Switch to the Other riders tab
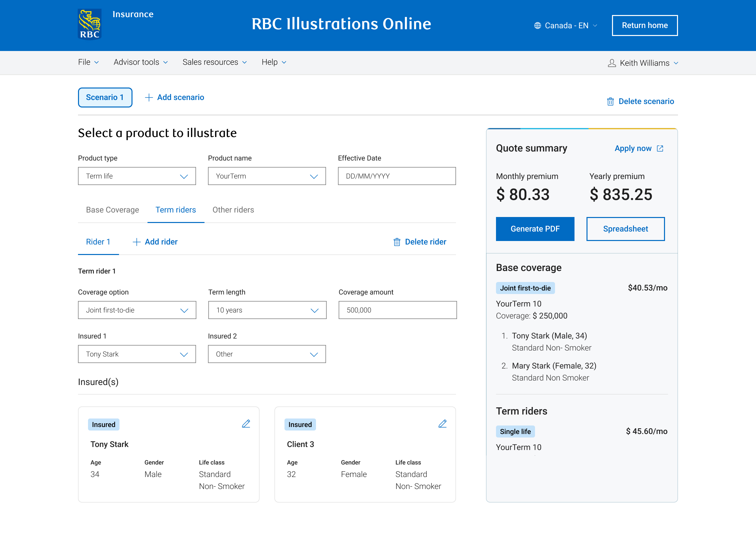Image resolution: width=756 pixels, height=542 pixels. pyautogui.click(x=233, y=210)
